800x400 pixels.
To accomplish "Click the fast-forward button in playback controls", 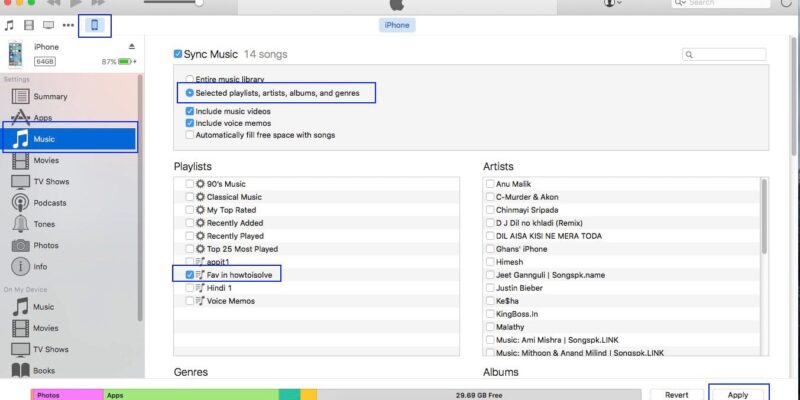I will point(98,3).
